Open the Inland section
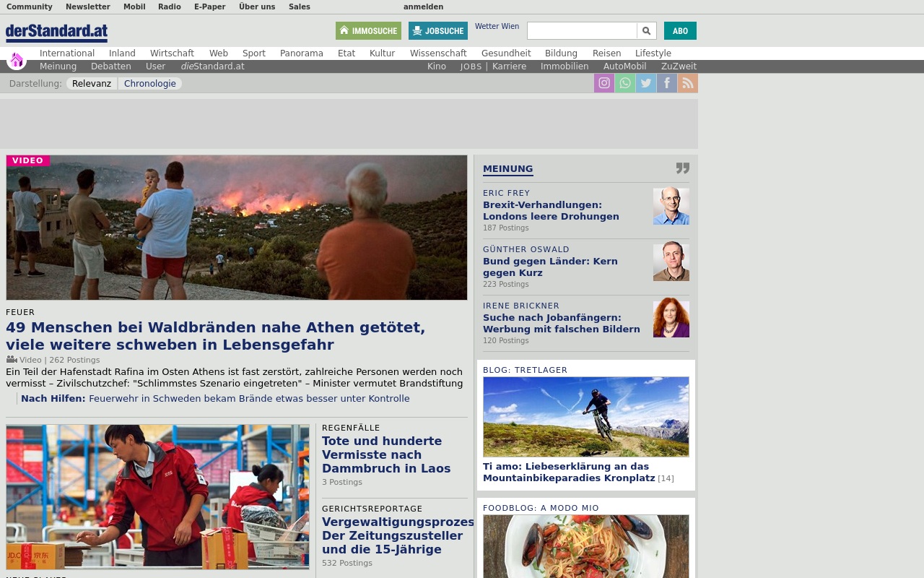Screen dimensions: 924x578 coord(122,53)
